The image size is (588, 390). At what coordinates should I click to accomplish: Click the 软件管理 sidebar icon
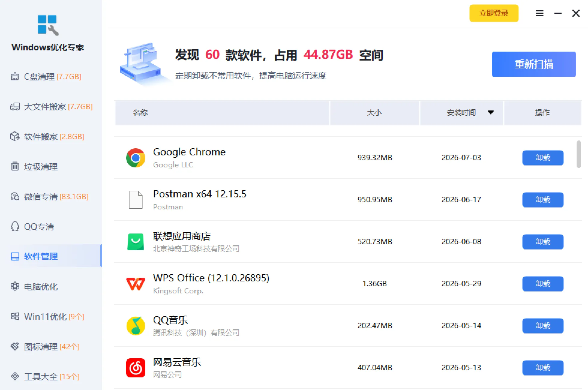pyautogui.click(x=15, y=256)
